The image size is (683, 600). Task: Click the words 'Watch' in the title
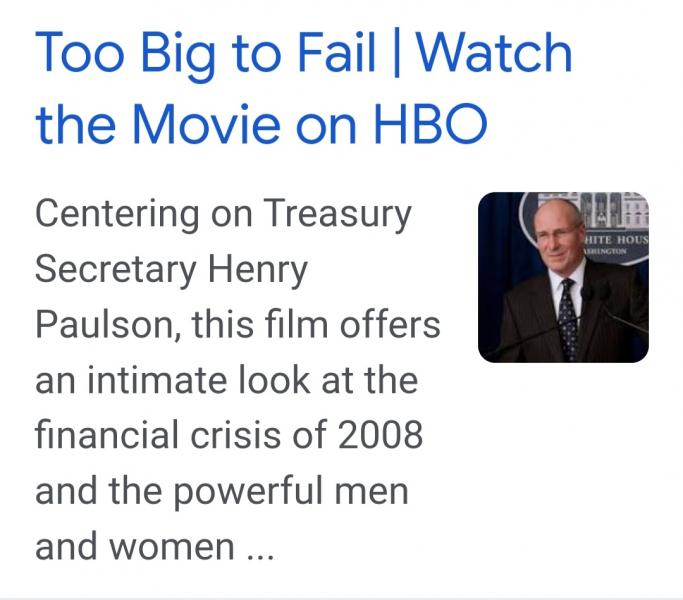(x=494, y=53)
